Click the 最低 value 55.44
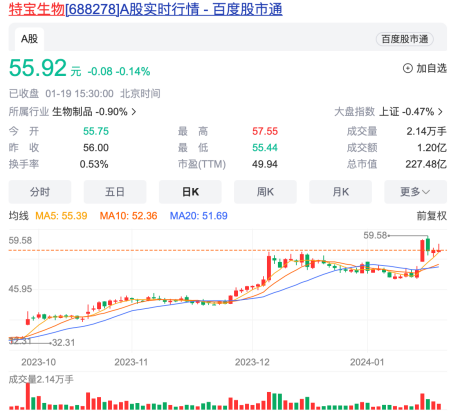The image size is (459, 413). coord(265,148)
